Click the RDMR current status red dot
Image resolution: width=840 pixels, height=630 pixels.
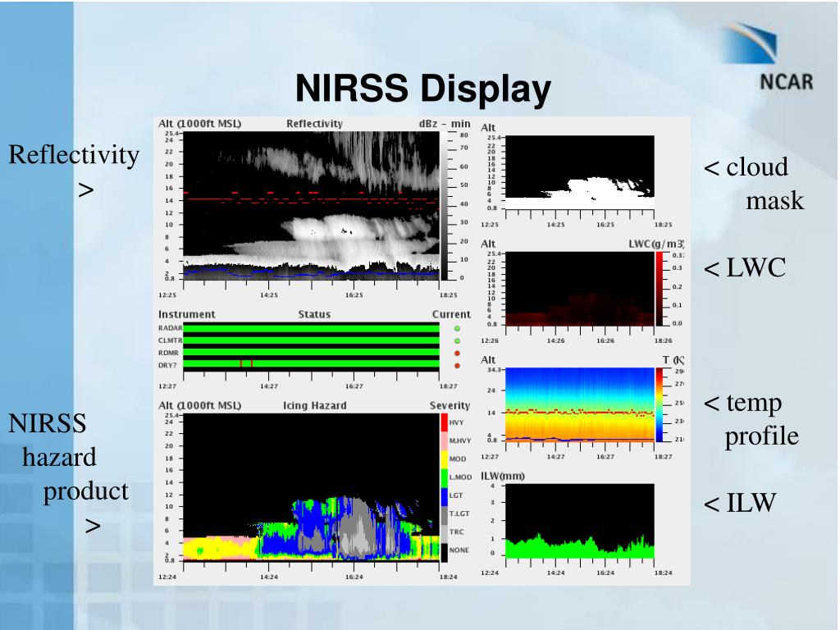click(457, 353)
